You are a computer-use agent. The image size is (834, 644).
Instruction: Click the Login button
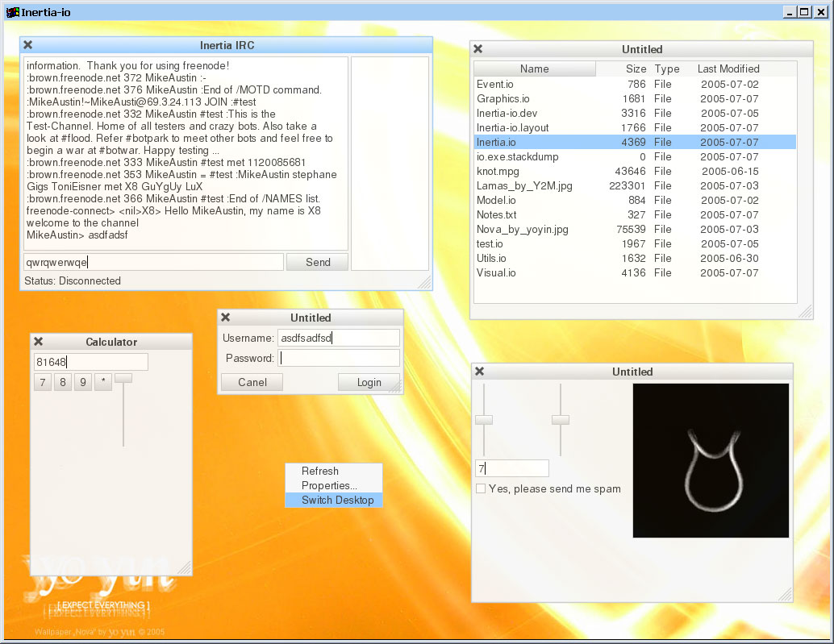(369, 382)
